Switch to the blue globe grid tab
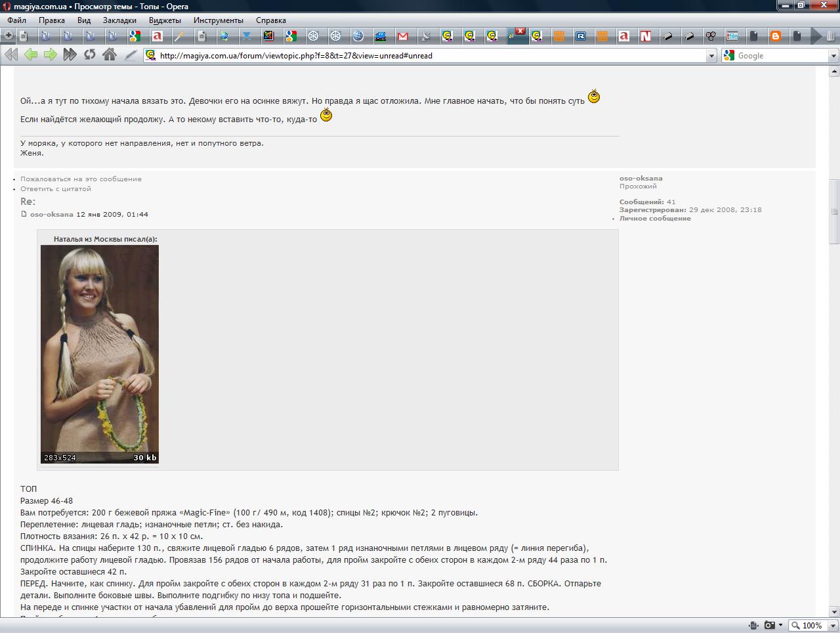 coord(358,36)
